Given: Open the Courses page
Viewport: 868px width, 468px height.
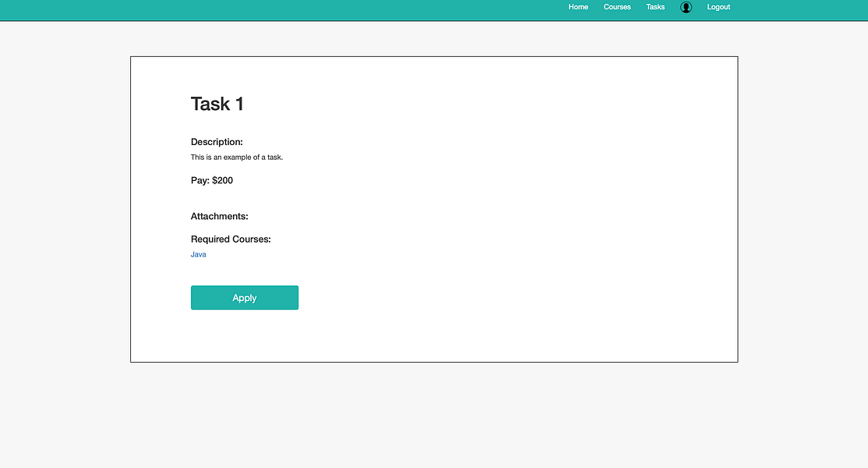Looking at the screenshot, I should click(617, 7).
